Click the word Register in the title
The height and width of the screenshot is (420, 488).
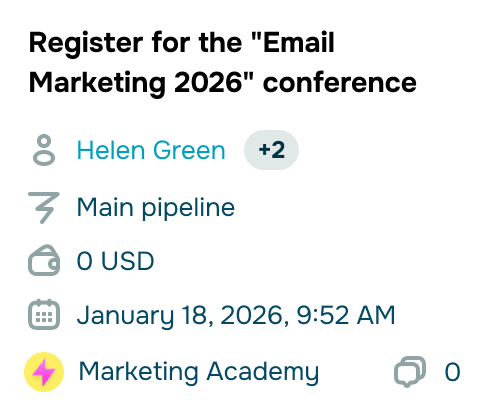coord(86,43)
